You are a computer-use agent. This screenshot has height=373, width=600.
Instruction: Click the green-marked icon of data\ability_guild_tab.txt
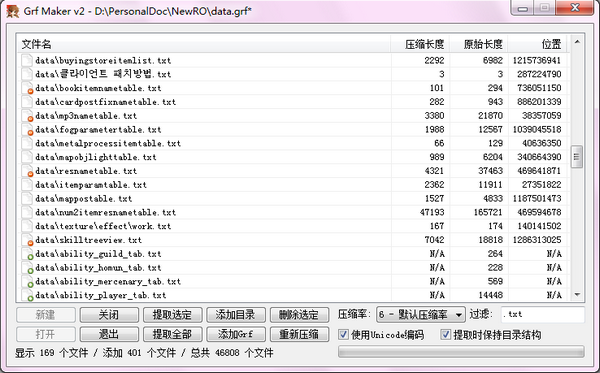coord(27,254)
